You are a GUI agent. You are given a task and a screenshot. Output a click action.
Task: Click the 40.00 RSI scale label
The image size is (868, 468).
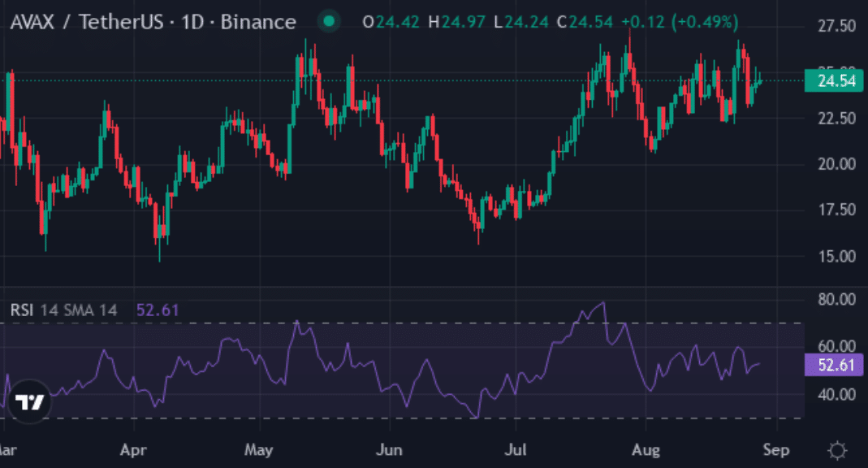coord(836,394)
